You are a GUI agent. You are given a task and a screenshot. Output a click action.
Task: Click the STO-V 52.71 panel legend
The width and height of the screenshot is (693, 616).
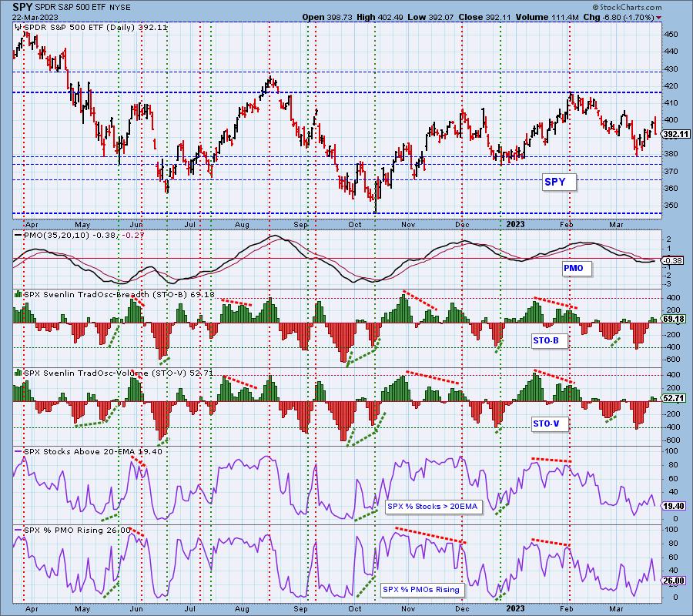tap(119, 373)
